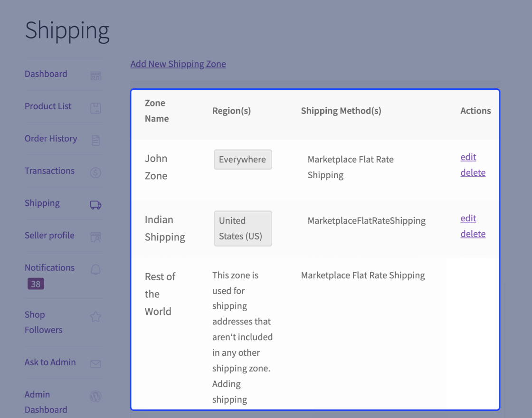Click the WordPress logo next to Admin Dashboard
This screenshot has width=532, height=418.
pyautogui.click(x=95, y=396)
